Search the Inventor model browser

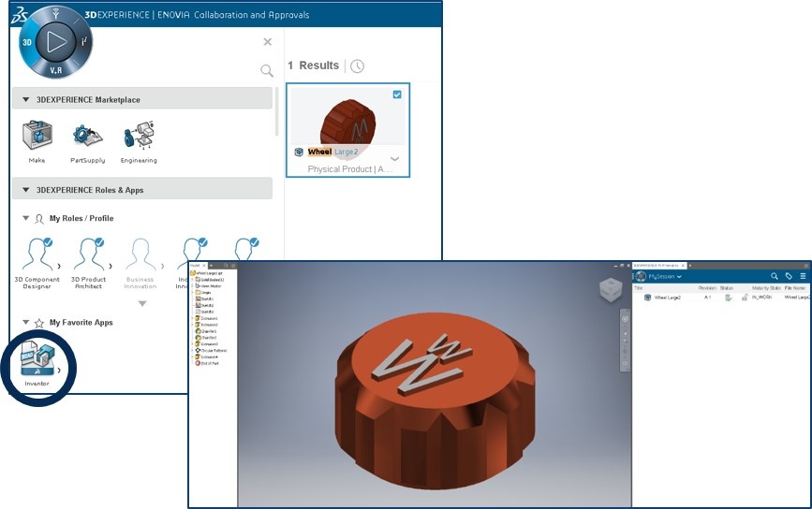click(226, 266)
